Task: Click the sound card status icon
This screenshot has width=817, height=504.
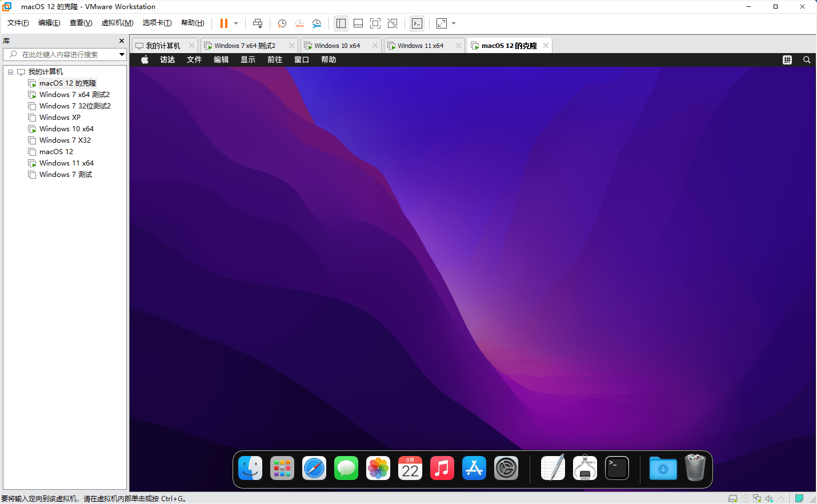Action: [769, 498]
